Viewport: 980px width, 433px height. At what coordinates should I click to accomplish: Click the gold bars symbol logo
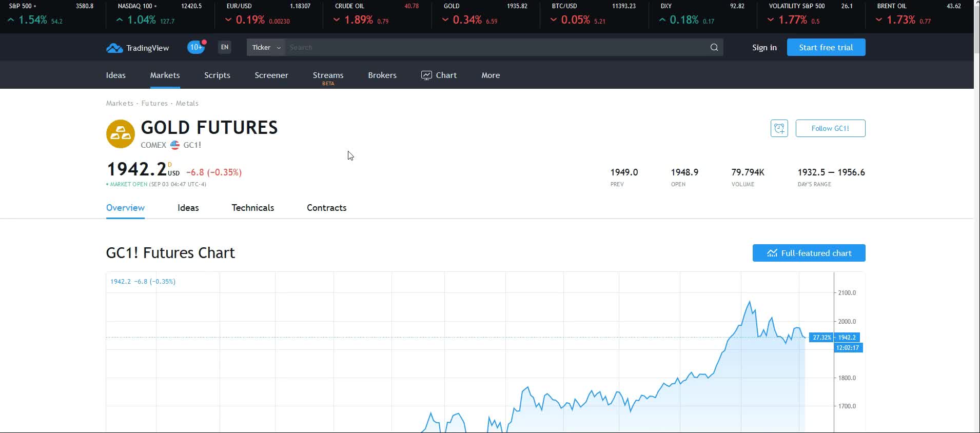coord(121,134)
